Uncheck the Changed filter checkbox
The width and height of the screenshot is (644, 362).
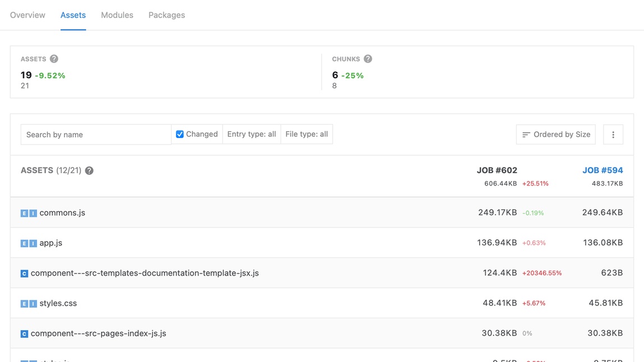point(179,134)
